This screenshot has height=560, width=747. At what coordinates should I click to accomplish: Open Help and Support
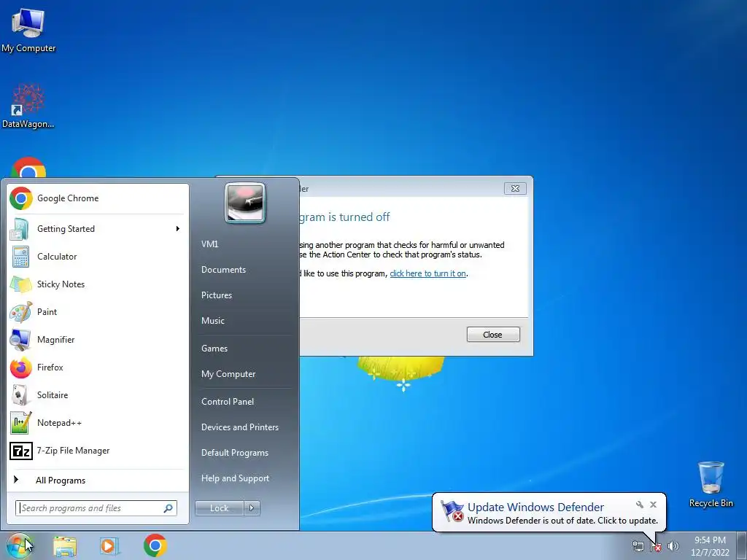[236, 478]
